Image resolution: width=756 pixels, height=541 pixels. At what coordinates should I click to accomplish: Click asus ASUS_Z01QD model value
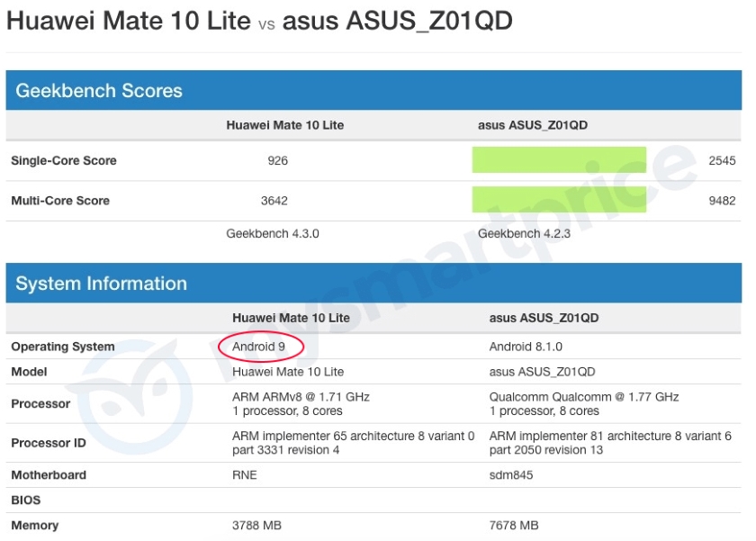[x=542, y=372]
